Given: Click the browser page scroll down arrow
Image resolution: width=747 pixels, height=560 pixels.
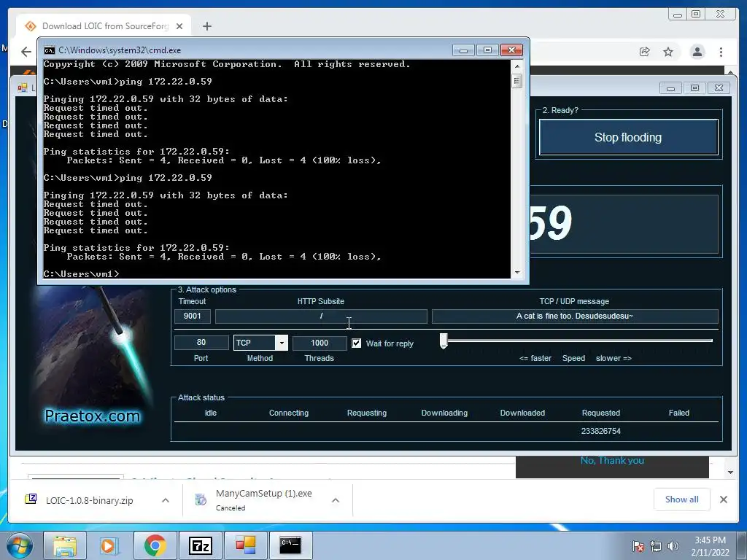Looking at the screenshot, I should 730,472.
